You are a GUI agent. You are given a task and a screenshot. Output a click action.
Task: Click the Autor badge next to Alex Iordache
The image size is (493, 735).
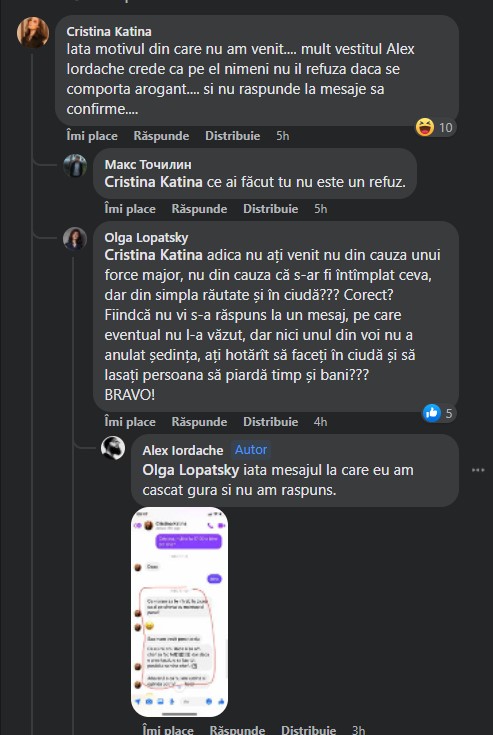tap(251, 450)
